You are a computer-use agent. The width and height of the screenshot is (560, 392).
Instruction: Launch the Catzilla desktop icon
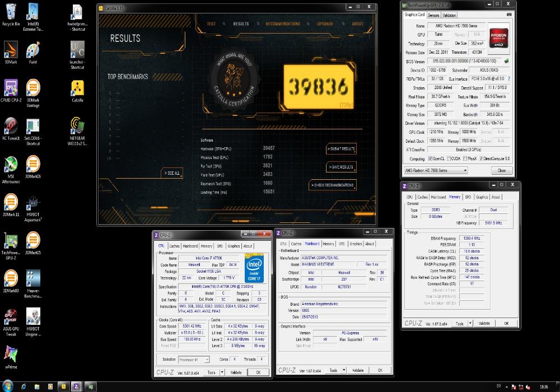(77, 91)
